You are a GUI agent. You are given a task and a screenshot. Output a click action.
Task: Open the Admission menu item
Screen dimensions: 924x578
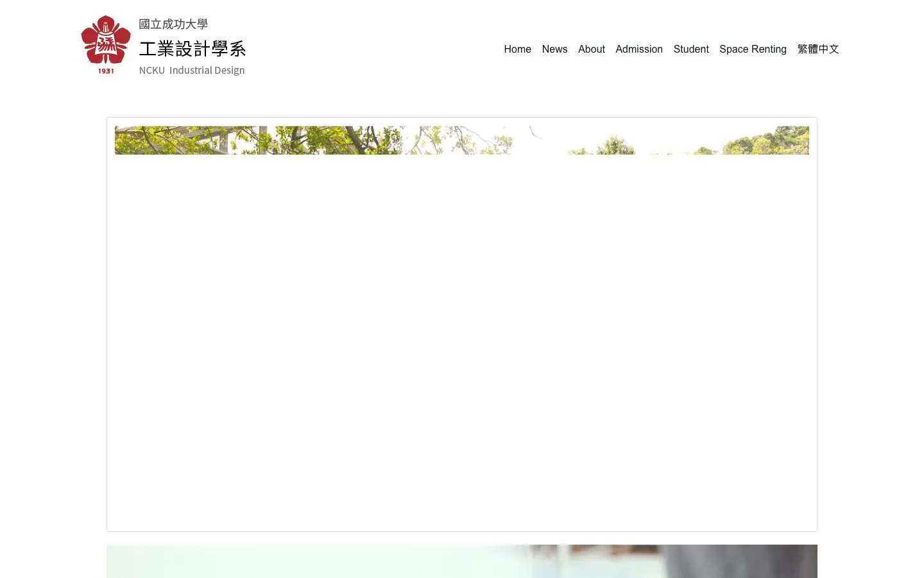(639, 49)
